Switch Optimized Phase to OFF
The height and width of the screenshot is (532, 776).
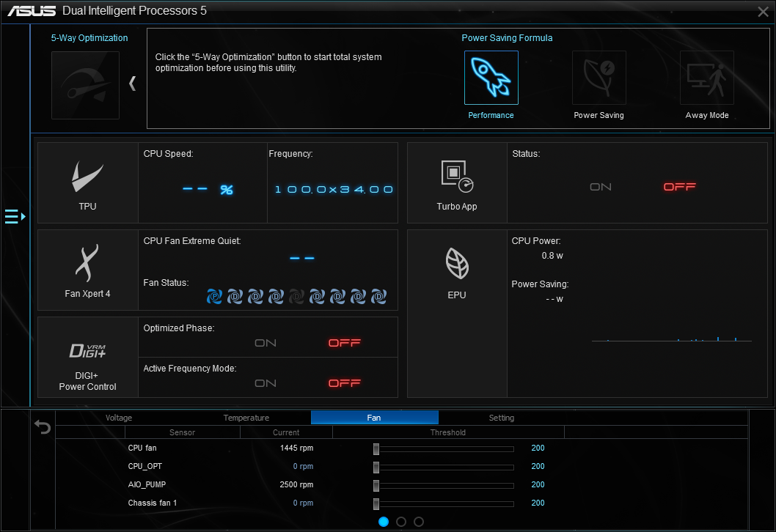point(345,343)
